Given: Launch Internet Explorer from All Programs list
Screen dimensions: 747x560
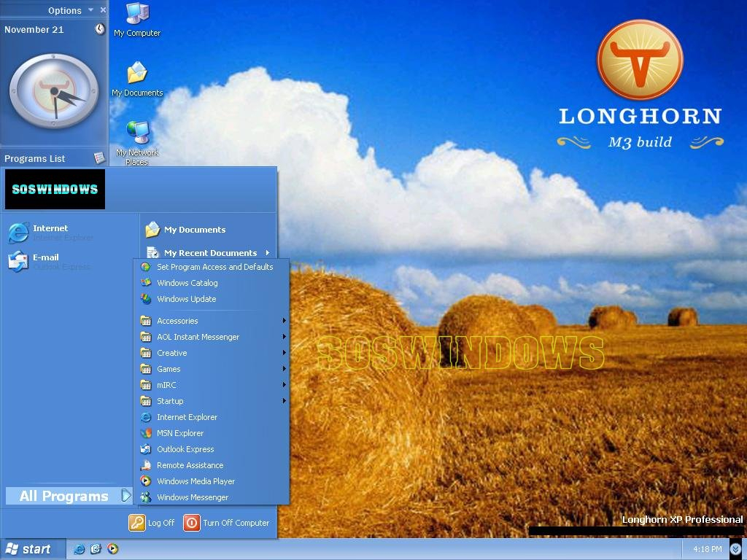Looking at the screenshot, I should (x=212, y=417).
